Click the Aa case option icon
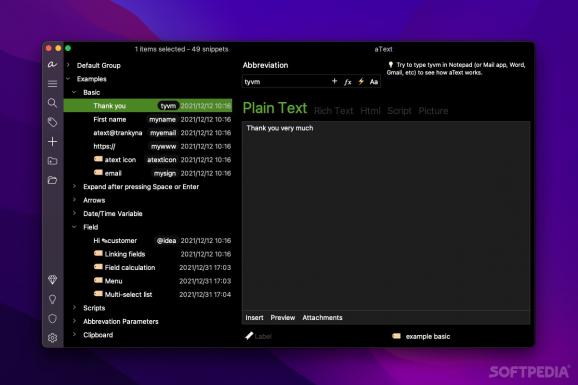Viewport: 578px width, 385px height. pyautogui.click(x=374, y=82)
